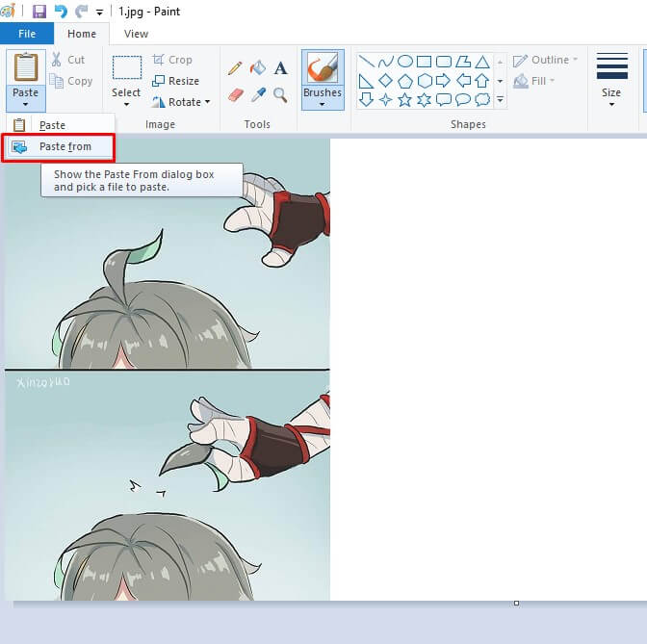Viewport: 647px width, 644px height.
Task: Open the File menu
Action: pyautogui.click(x=27, y=34)
